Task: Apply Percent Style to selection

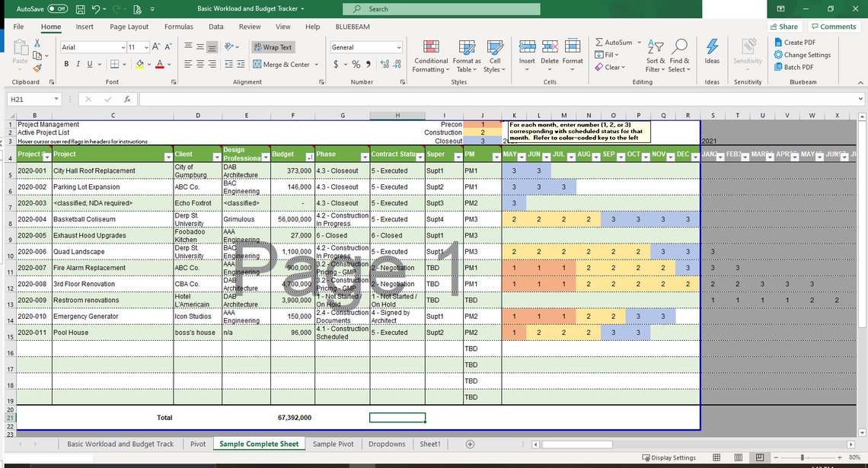Action: point(355,65)
